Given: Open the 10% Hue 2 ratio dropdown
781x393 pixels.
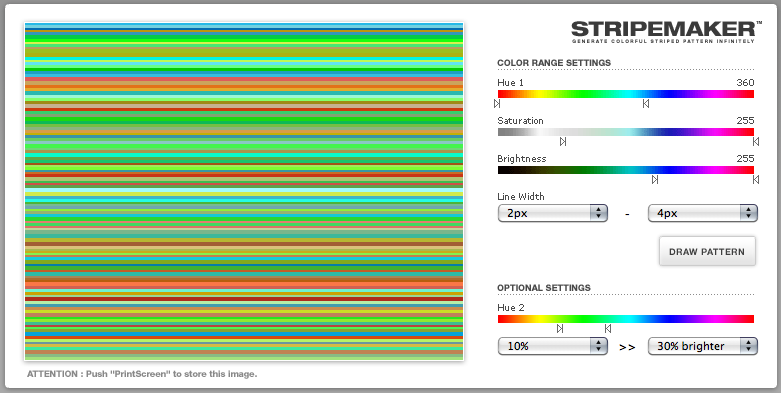Looking at the screenshot, I should pyautogui.click(x=552, y=346).
